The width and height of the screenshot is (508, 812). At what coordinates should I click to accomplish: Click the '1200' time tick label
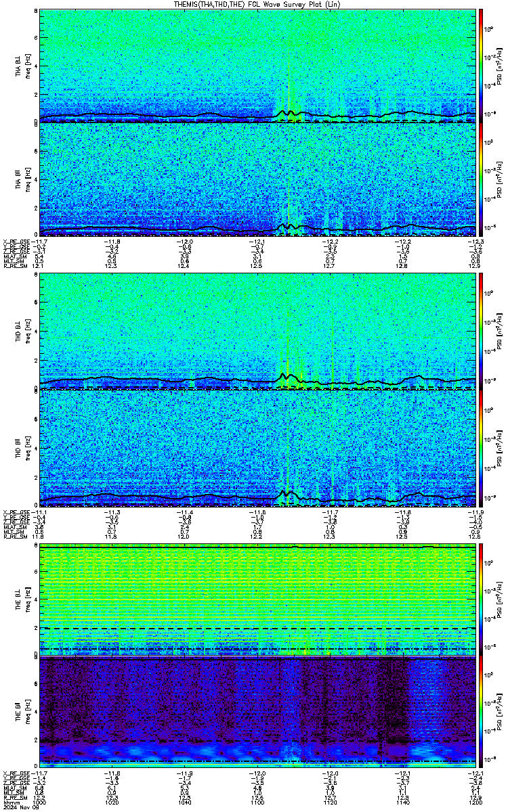pyautogui.click(x=475, y=801)
